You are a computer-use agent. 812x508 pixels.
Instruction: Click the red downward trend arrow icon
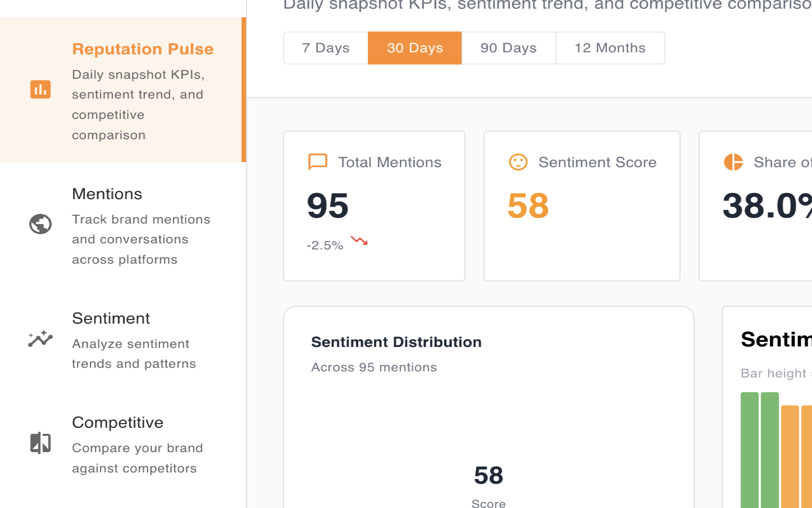click(359, 240)
